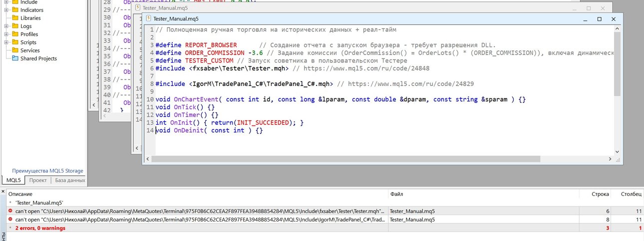This screenshot has width=644, height=241.
Task: Switch to the База данных tab
Action: click(x=70, y=180)
